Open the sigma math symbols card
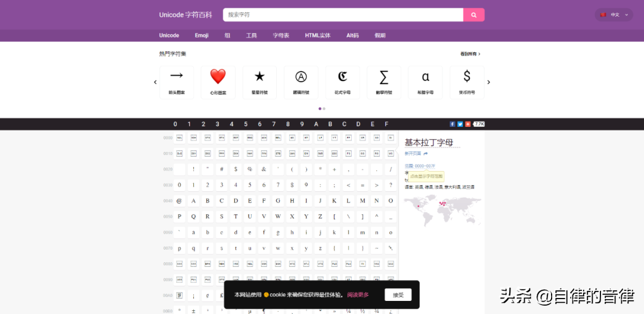Image resolution: width=644 pixels, height=314 pixels. 384,82
